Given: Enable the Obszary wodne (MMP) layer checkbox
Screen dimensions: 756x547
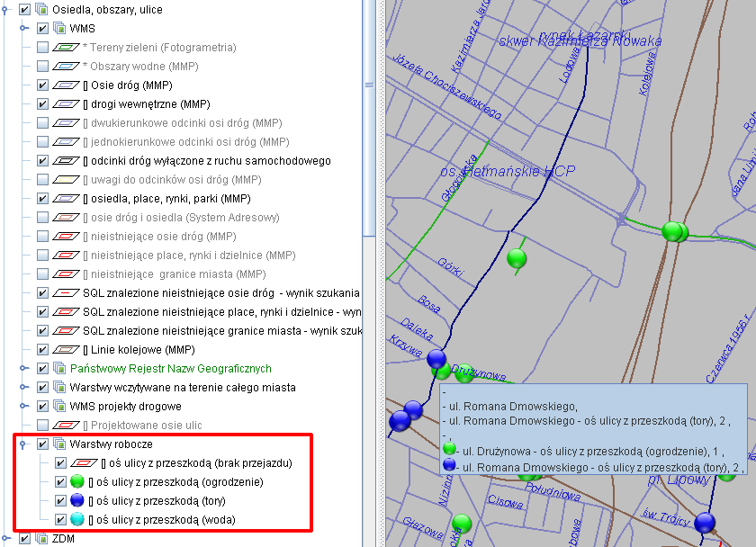Looking at the screenshot, I should pos(43,67).
